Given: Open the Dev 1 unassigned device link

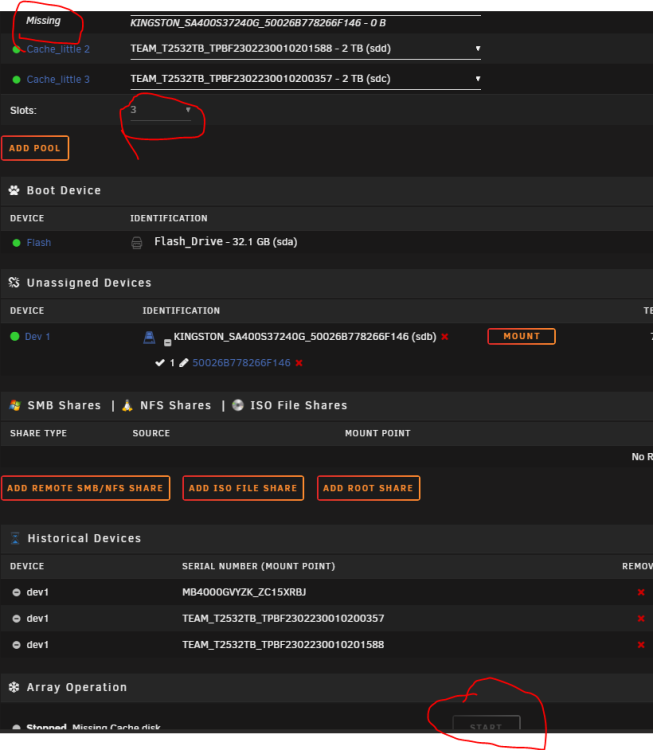Looking at the screenshot, I should [37, 337].
